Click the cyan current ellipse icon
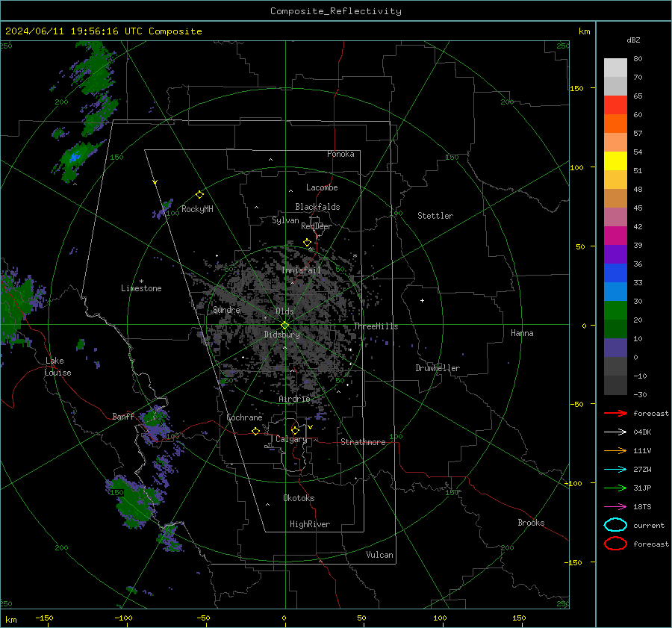 click(x=615, y=525)
